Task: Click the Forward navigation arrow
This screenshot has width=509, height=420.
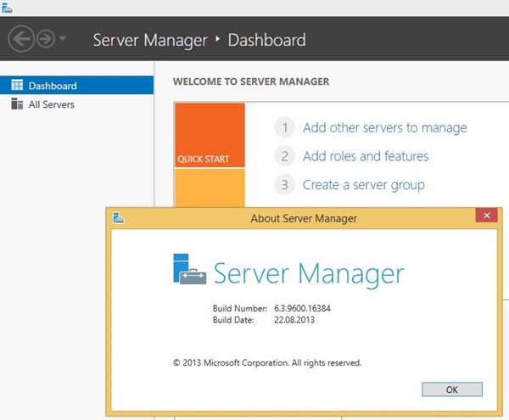Action: coord(45,39)
